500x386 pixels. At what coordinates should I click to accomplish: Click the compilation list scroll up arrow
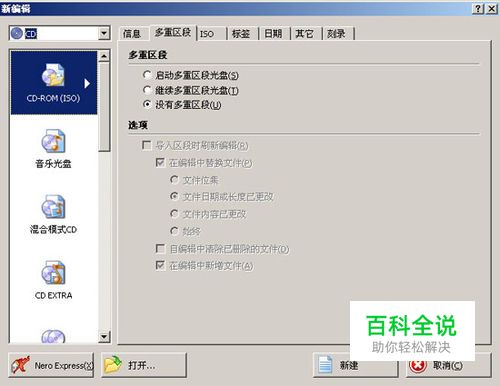[104, 56]
